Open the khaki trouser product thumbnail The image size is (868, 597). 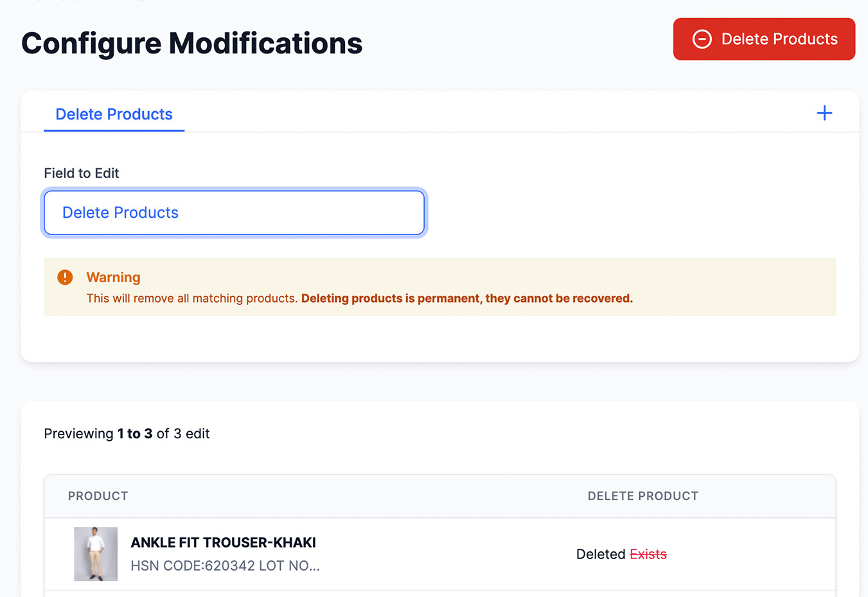[96, 554]
